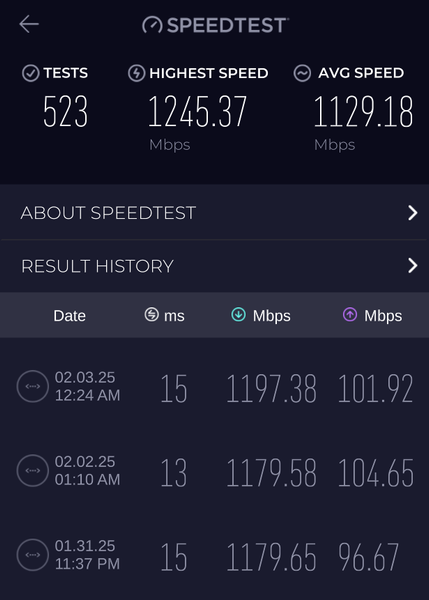Expand Result History with its chevron
The image size is (429, 600).
[413, 266]
